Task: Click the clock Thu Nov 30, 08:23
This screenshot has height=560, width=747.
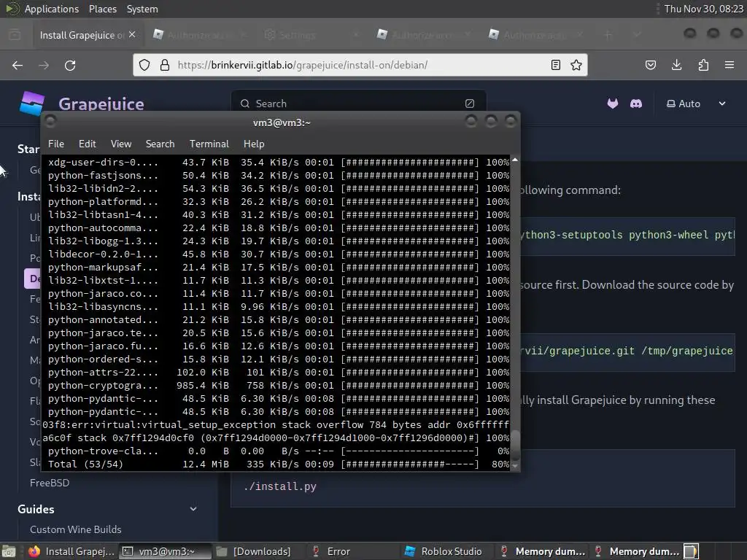Action: point(703,9)
